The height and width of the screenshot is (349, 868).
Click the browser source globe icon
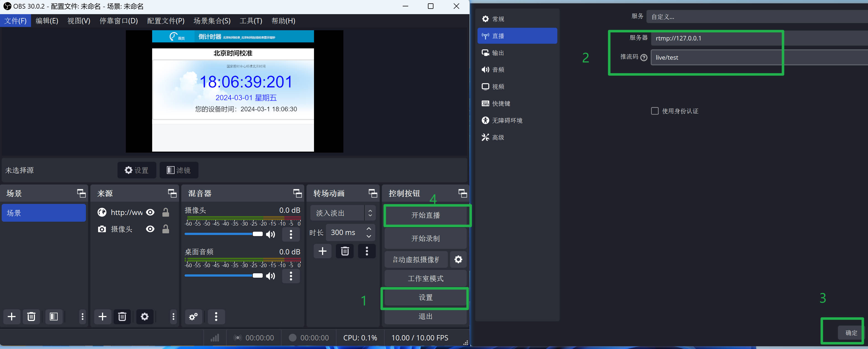tap(102, 212)
